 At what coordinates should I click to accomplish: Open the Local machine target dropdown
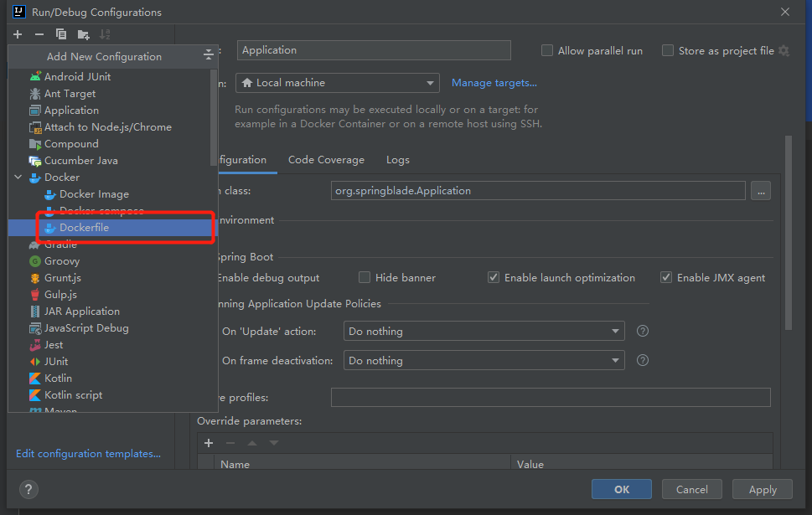tap(338, 83)
